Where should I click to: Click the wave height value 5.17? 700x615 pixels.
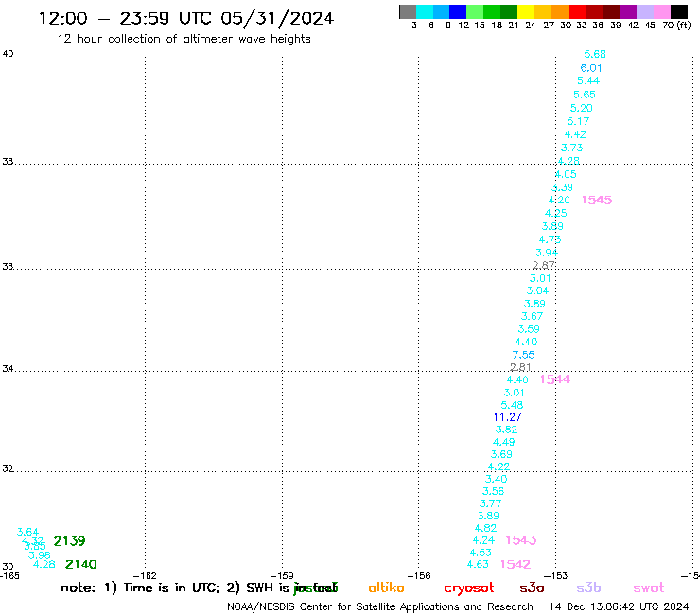click(578, 121)
